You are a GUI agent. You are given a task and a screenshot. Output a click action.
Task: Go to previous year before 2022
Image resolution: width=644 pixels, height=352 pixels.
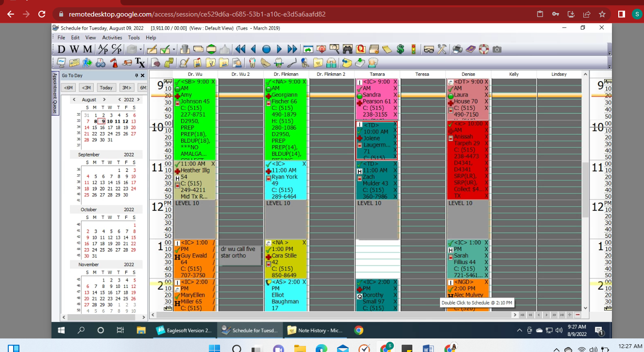[x=120, y=100]
